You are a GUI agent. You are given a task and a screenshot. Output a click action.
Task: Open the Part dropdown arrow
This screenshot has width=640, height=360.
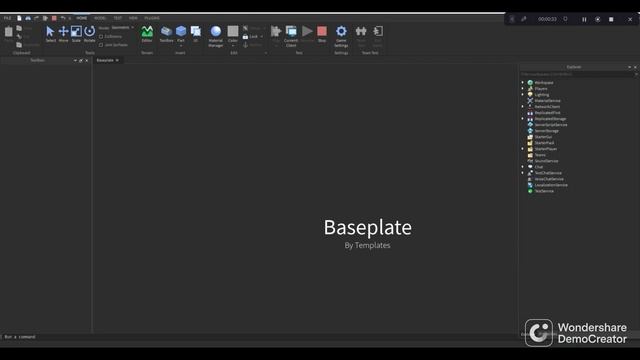181,46
